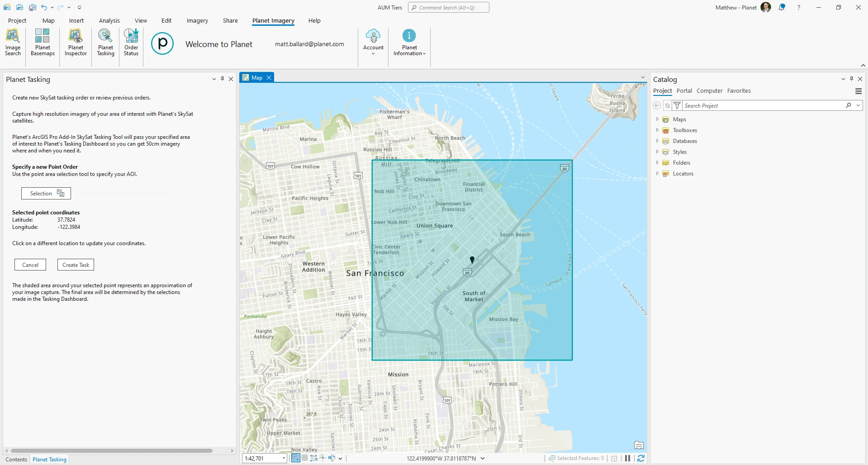Switch to Catalog Favorites tab
868x465 pixels.
739,90
